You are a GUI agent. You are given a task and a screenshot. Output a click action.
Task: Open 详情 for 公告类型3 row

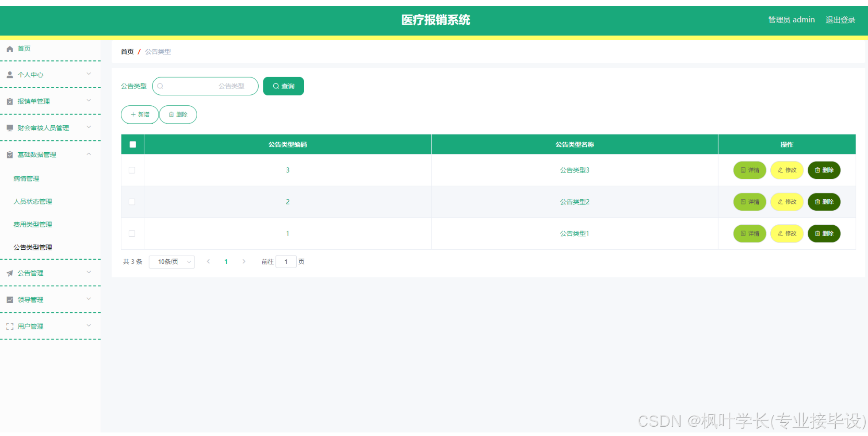pyautogui.click(x=749, y=170)
